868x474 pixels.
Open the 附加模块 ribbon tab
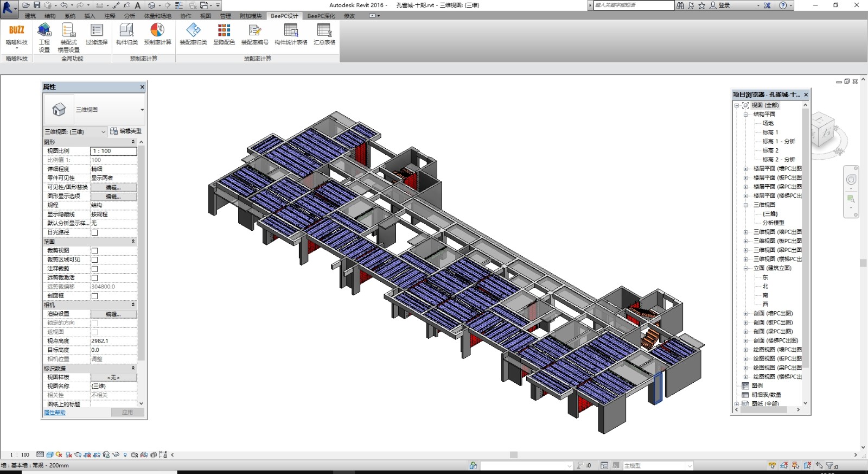pyautogui.click(x=251, y=16)
